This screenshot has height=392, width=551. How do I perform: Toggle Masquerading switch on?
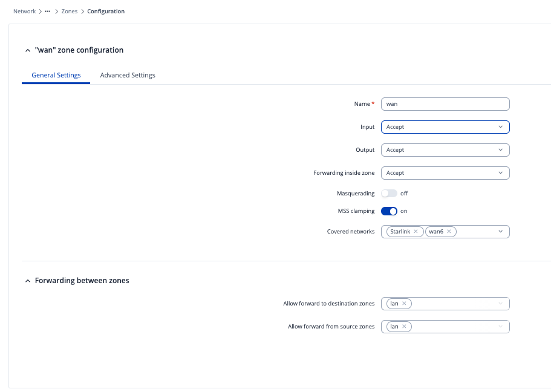[x=389, y=194]
